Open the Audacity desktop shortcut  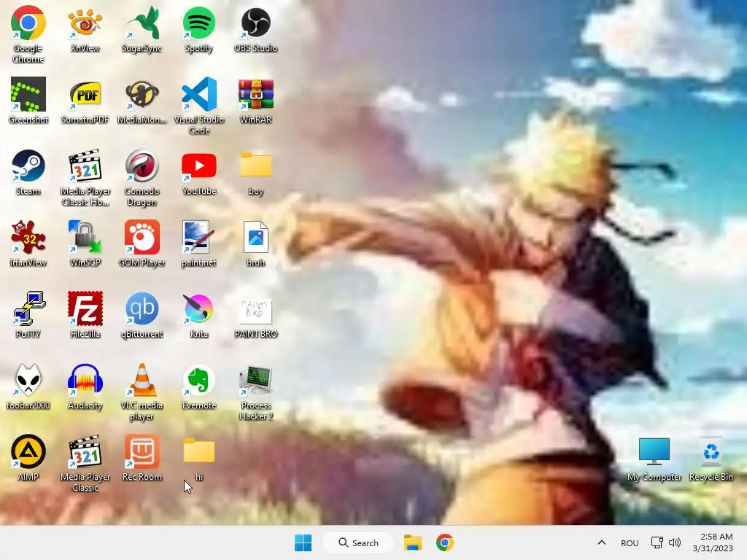click(85, 380)
